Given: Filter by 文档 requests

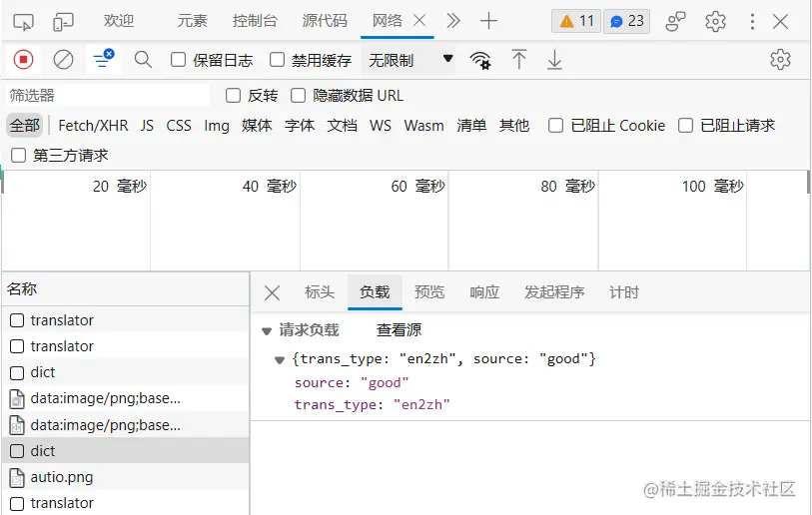Looking at the screenshot, I should pos(342,126).
